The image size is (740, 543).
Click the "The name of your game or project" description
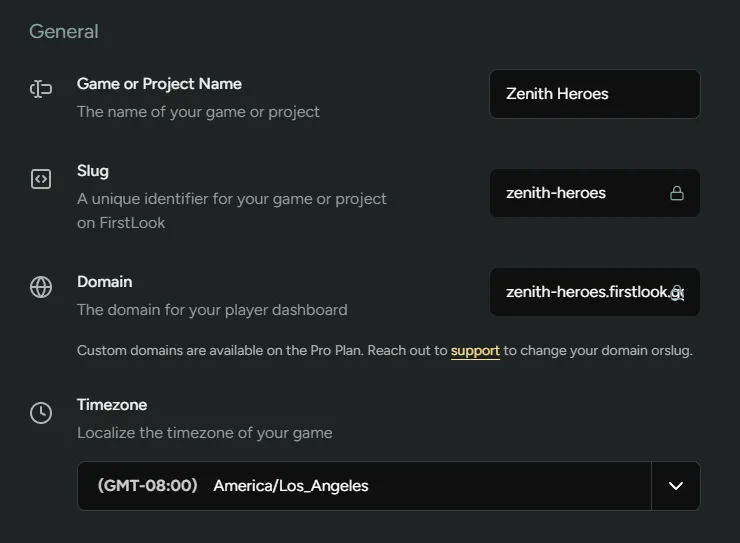198,112
